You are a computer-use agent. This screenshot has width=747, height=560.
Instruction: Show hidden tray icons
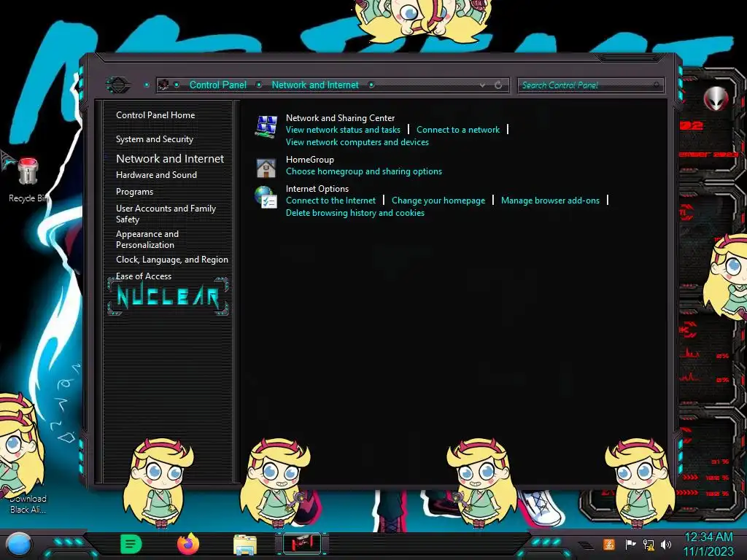pyautogui.click(x=586, y=545)
